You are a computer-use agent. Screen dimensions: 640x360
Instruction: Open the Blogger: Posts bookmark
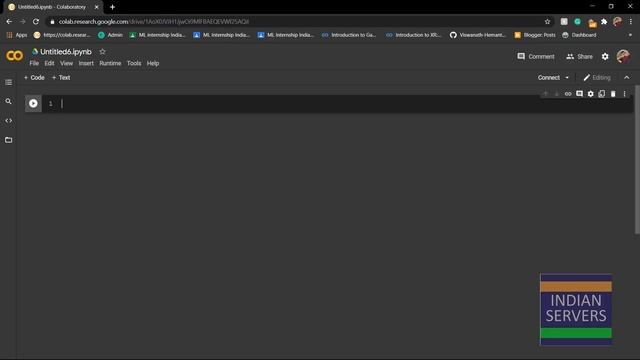pos(535,35)
